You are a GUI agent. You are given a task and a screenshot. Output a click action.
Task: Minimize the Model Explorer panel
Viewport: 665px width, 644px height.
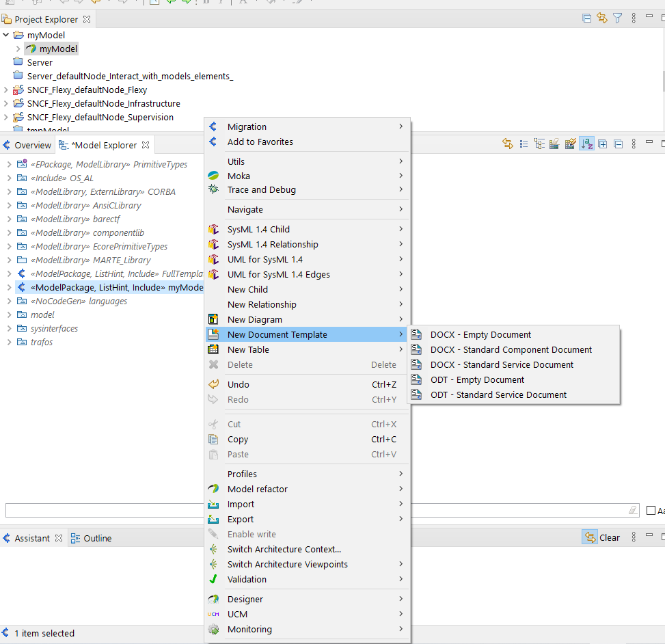tap(649, 142)
